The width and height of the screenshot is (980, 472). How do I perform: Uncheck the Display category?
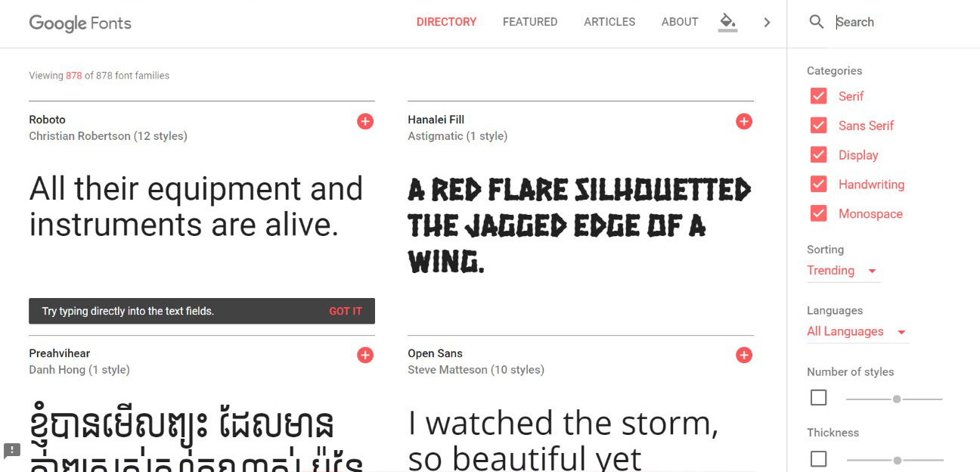(x=818, y=155)
